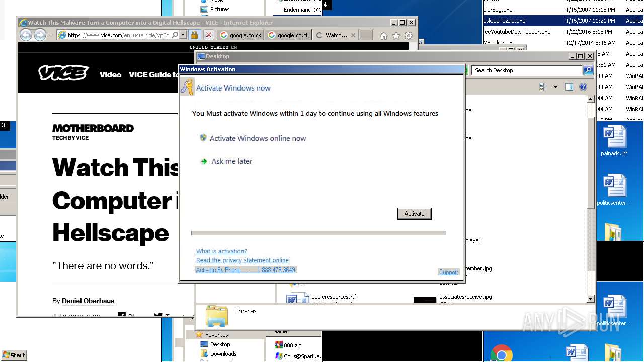Click the scroll up arrow in the Desktop window

591,100
